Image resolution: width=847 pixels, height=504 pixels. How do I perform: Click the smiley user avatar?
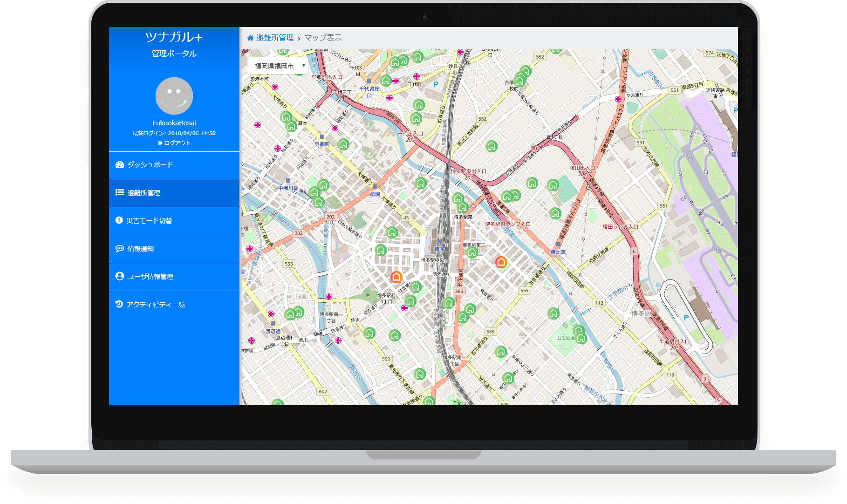click(174, 96)
